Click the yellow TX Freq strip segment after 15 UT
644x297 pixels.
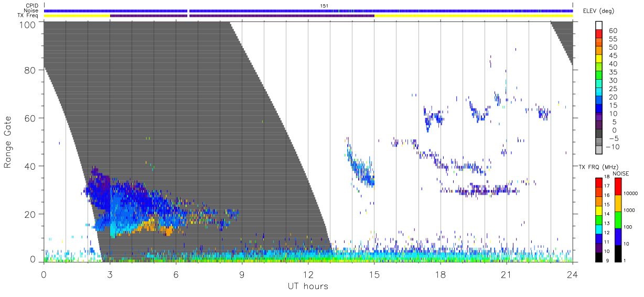(474, 16)
